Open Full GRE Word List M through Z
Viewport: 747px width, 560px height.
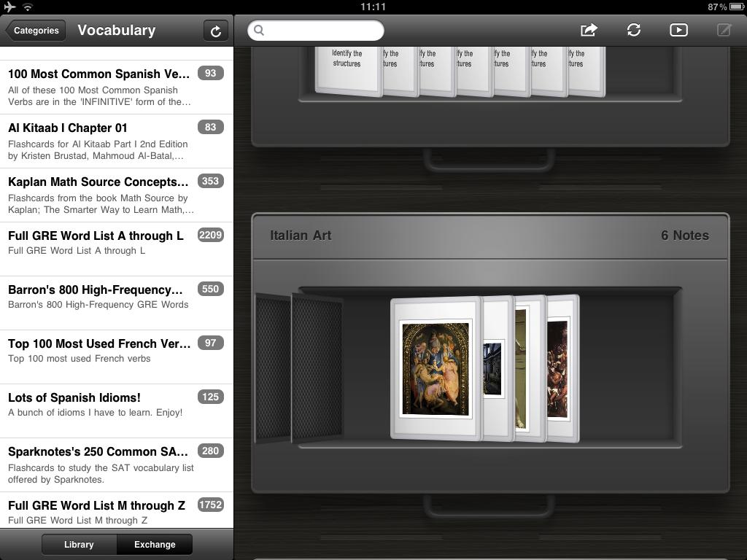(117, 510)
